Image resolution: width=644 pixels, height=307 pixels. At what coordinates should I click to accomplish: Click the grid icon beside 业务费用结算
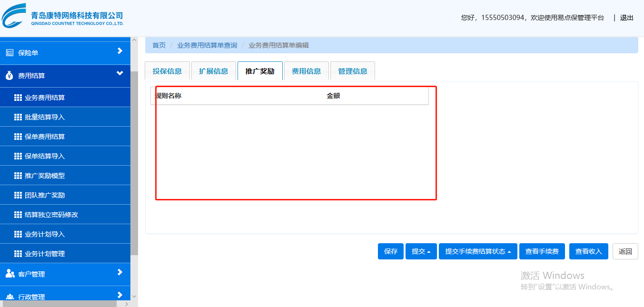tap(18, 98)
